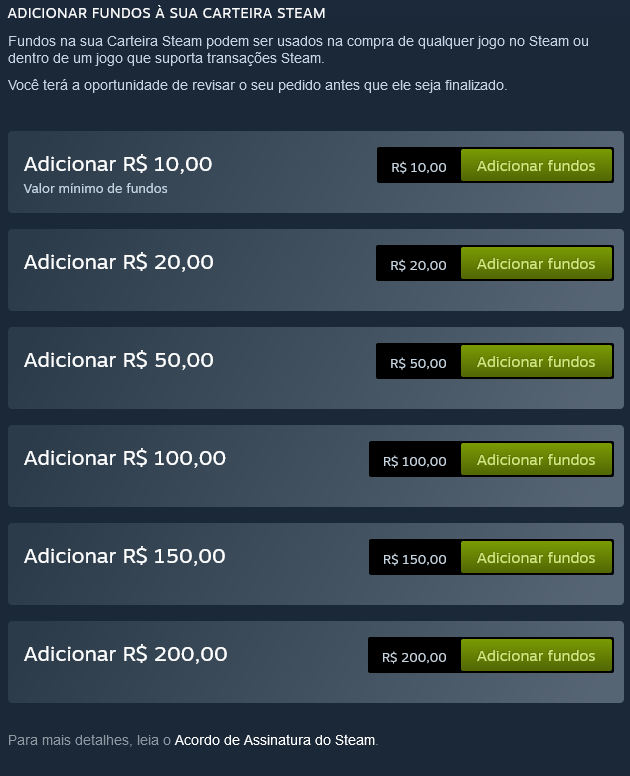Viewport: 630px width, 776px height.
Task: Click Adicionar fundos for R$ 10,00
Action: click(x=536, y=165)
